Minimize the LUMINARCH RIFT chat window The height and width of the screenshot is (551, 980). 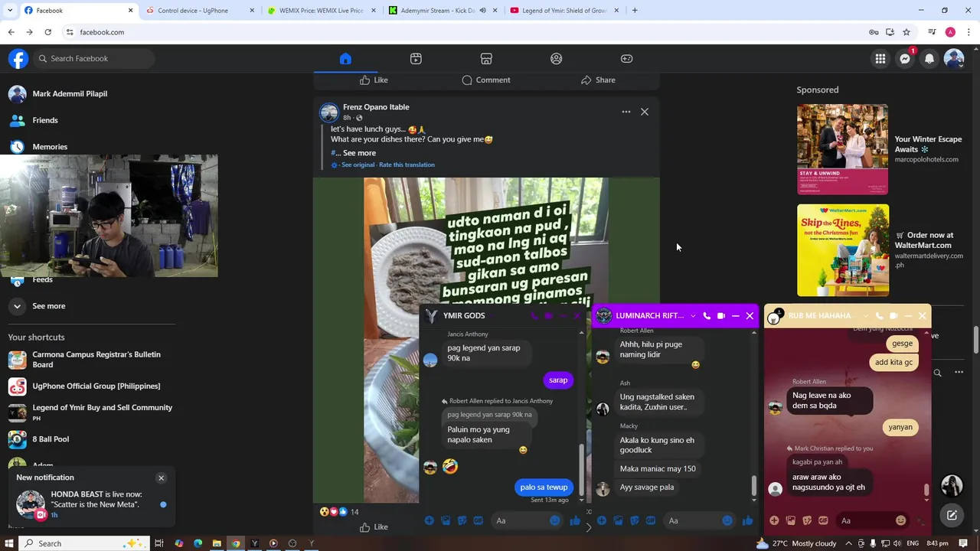[736, 316]
